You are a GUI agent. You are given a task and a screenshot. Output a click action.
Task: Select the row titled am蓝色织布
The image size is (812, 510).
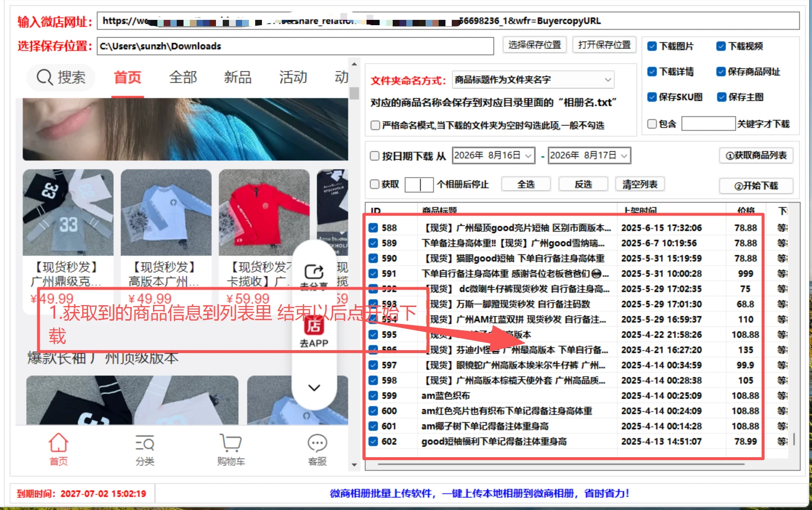[445, 396]
